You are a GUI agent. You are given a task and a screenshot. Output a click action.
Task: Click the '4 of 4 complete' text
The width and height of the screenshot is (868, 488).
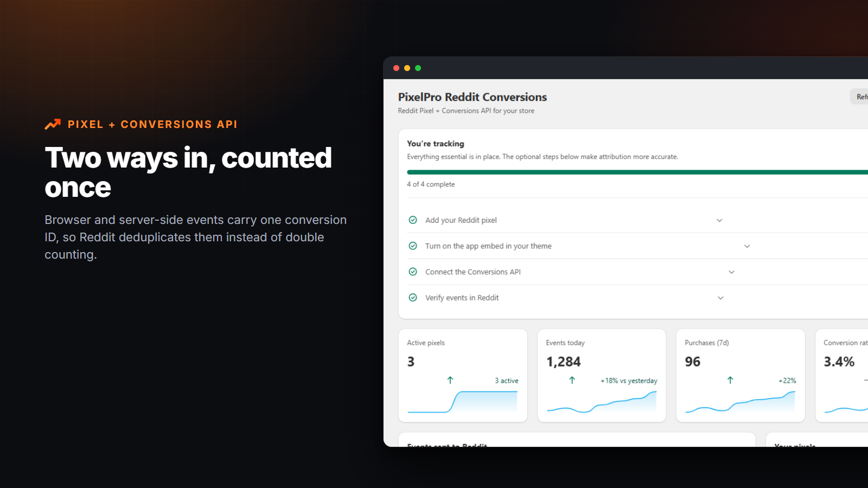coord(431,184)
